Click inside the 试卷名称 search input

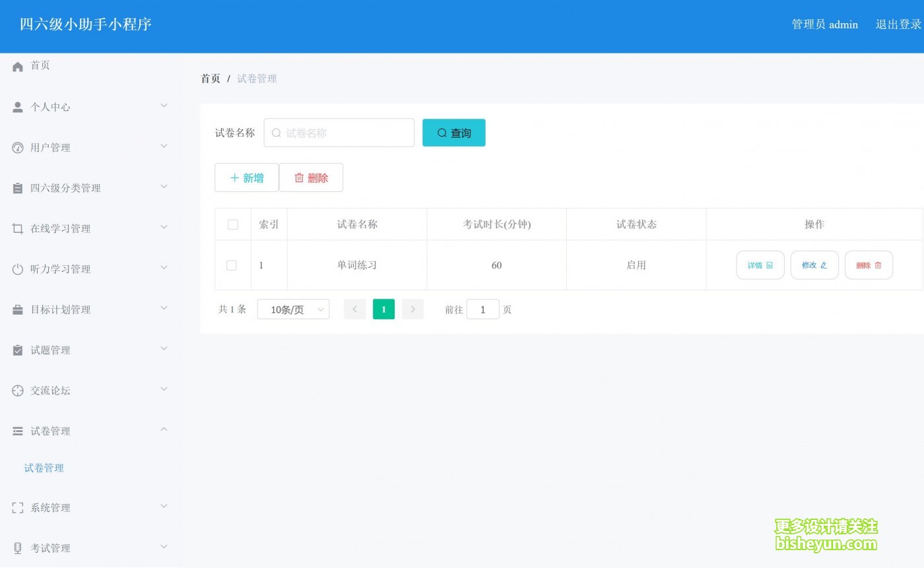pyautogui.click(x=339, y=133)
